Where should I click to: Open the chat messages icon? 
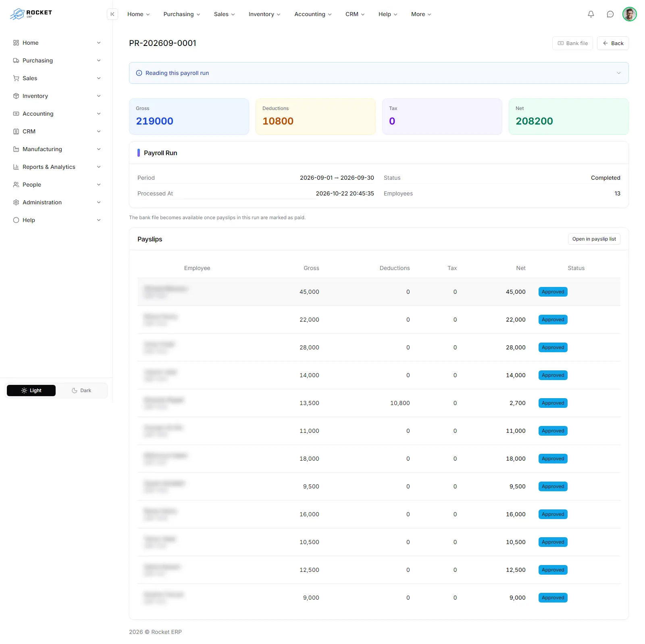610,14
